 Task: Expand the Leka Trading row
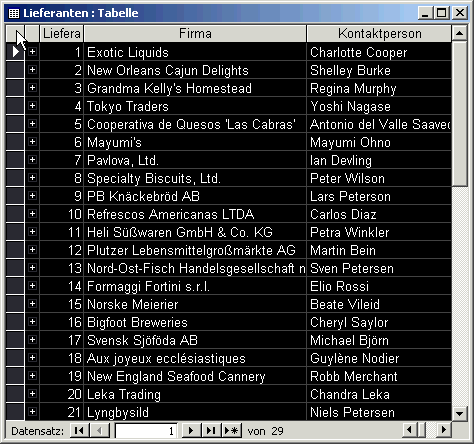(32, 394)
